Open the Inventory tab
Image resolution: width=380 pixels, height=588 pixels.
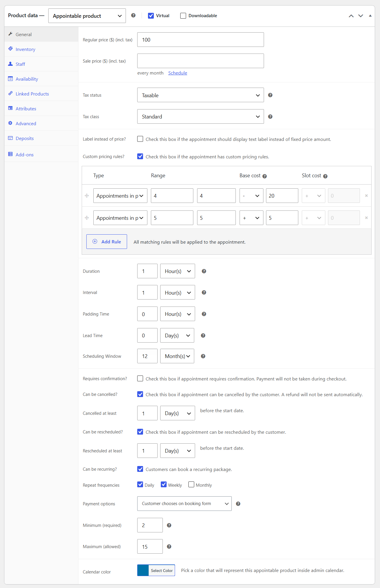click(41, 49)
